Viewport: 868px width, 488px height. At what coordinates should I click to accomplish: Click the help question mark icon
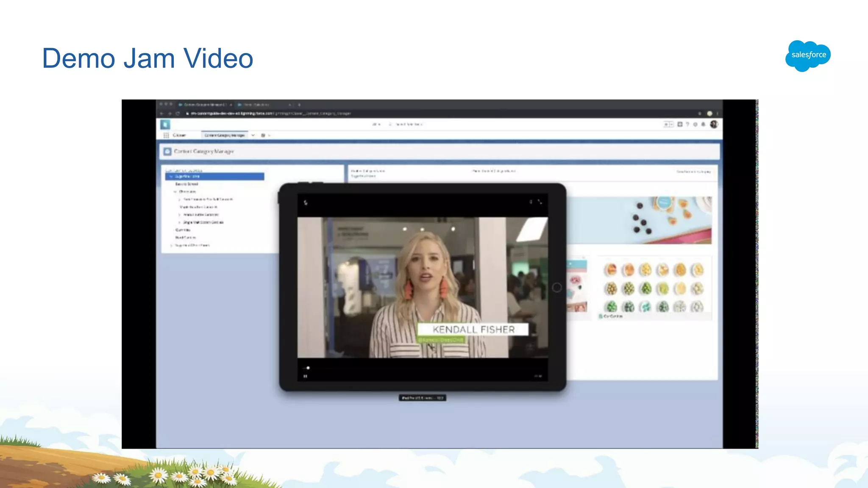click(687, 124)
